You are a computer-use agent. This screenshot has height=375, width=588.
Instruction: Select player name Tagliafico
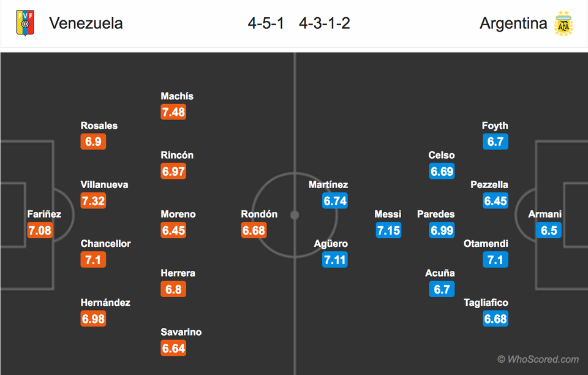click(486, 303)
